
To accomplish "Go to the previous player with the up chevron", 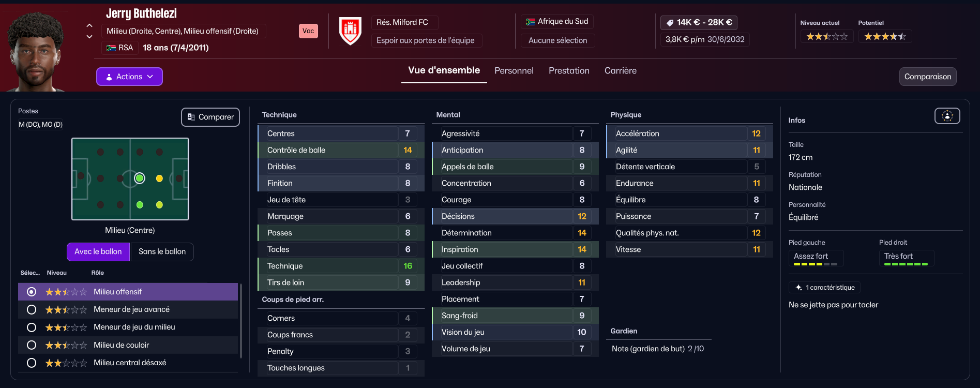I will tap(89, 25).
